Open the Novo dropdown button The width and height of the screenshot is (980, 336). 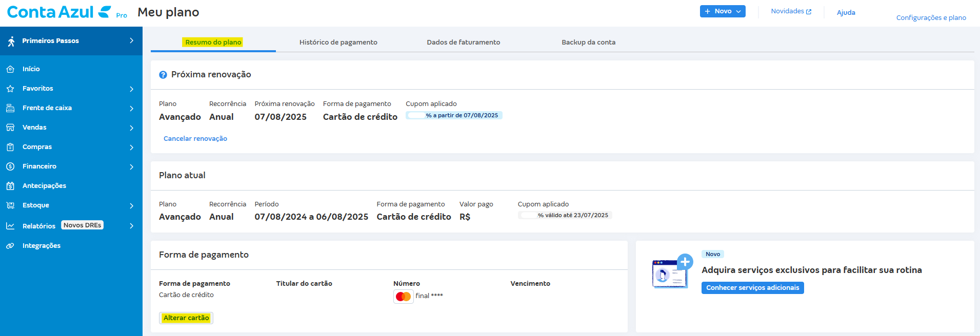(722, 11)
